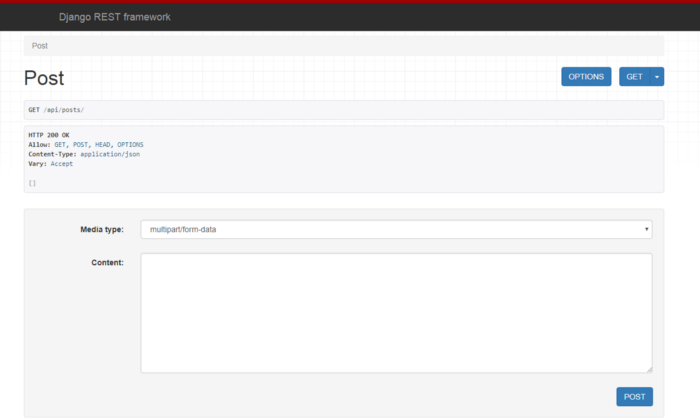Click the HTTP 200 OK status line

[49, 135]
